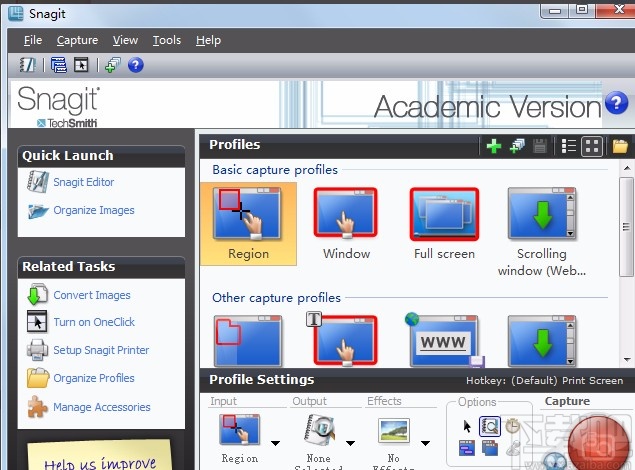
Task: Switch profiles to list view
Action: click(569, 146)
